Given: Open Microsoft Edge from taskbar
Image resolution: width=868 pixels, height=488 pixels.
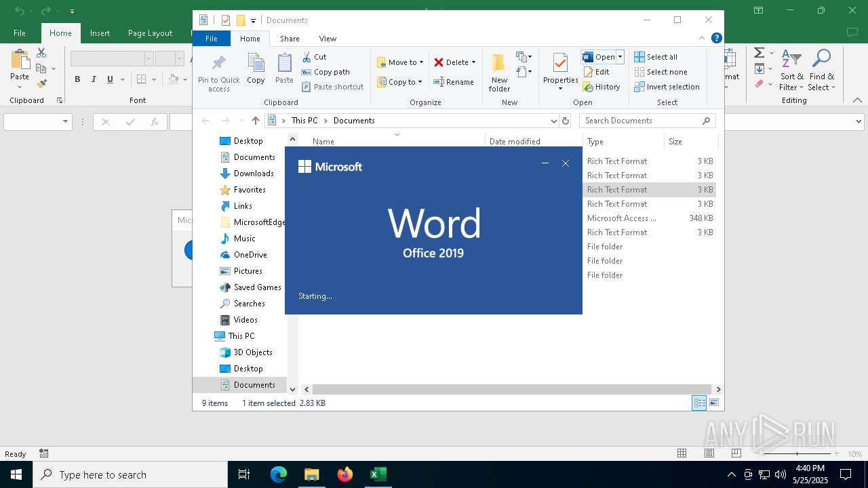Looking at the screenshot, I should 279,474.
